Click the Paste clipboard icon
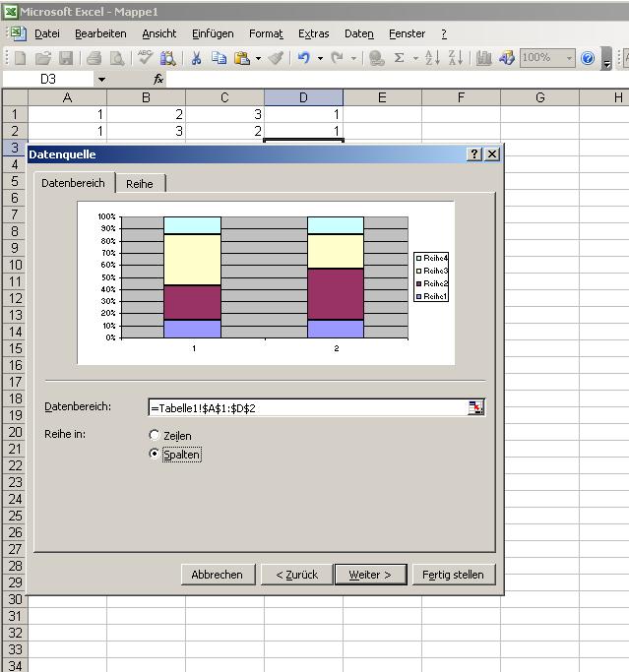This screenshot has height=672, width=629. pyautogui.click(x=242, y=58)
